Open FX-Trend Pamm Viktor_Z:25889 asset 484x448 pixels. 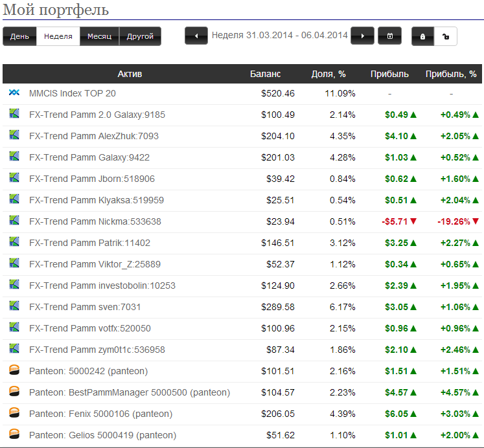point(95,264)
